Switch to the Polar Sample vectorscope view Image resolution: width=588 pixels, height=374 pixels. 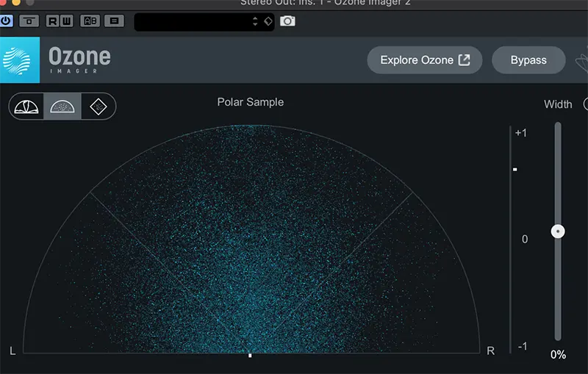click(62, 107)
